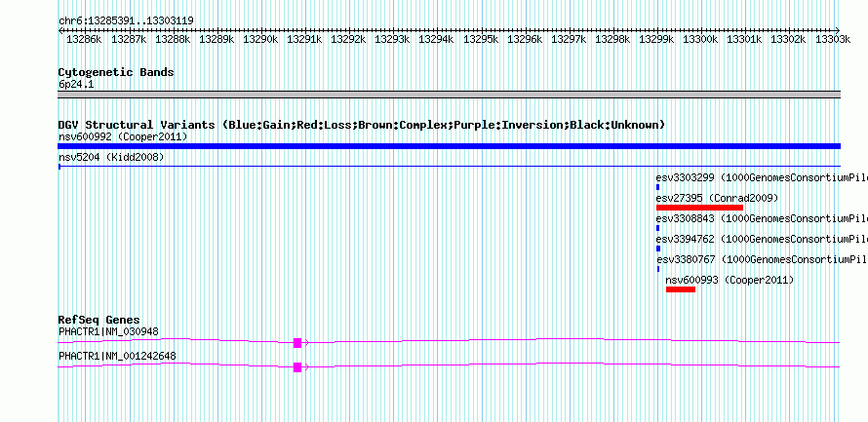The height and width of the screenshot is (422, 868).
Task: Click the chr6:13285391..13303119 coordinate text
Action: (126, 21)
